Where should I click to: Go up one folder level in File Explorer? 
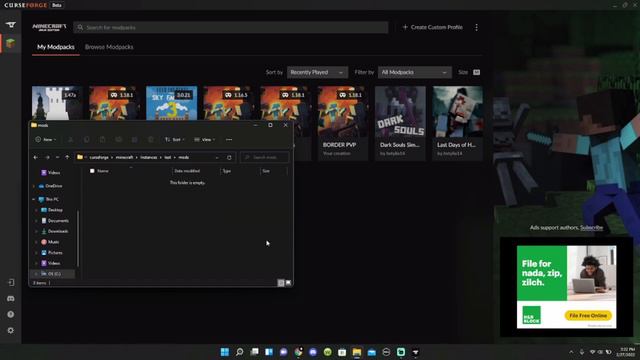[x=67, y=157]
